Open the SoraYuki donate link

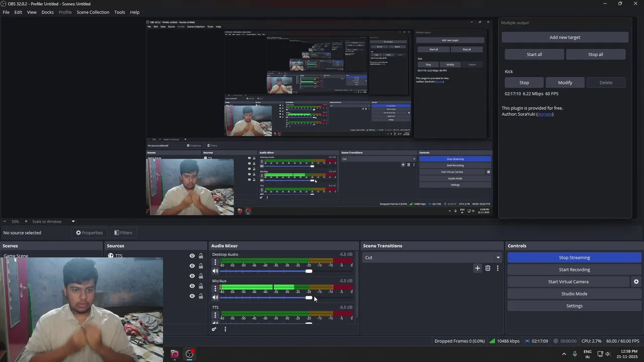click(x=545, y=114)
